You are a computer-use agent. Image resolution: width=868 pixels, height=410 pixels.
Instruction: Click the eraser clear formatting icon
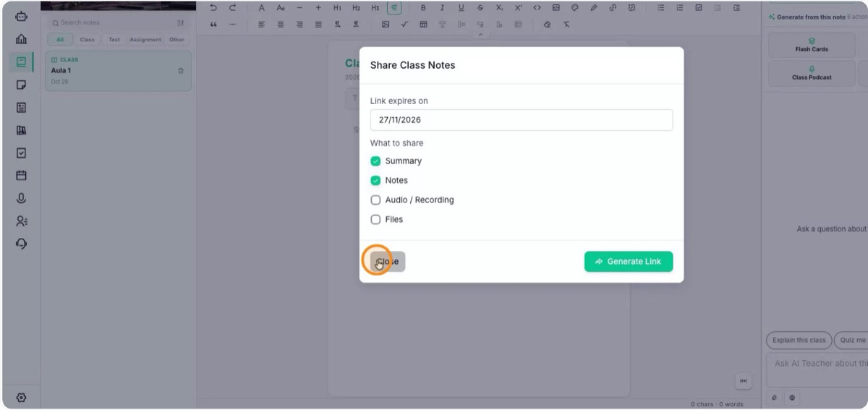(548, 24)
